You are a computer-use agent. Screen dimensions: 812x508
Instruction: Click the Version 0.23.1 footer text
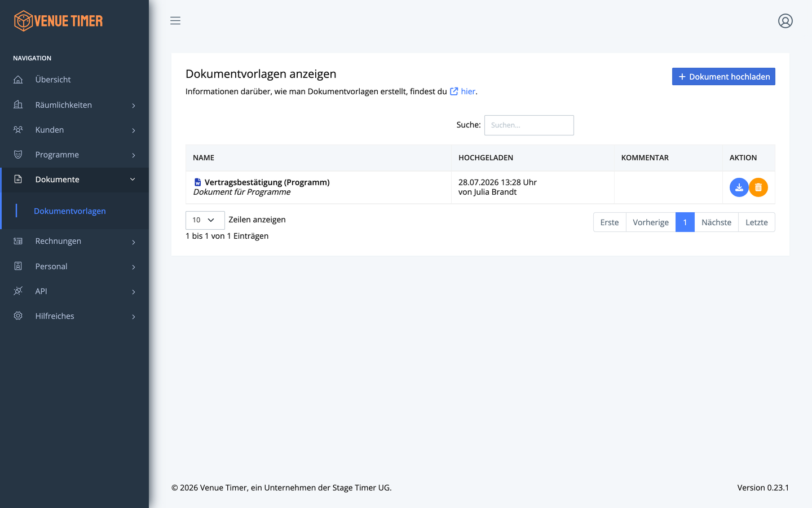pyautogui.click(x=763, y=488)
